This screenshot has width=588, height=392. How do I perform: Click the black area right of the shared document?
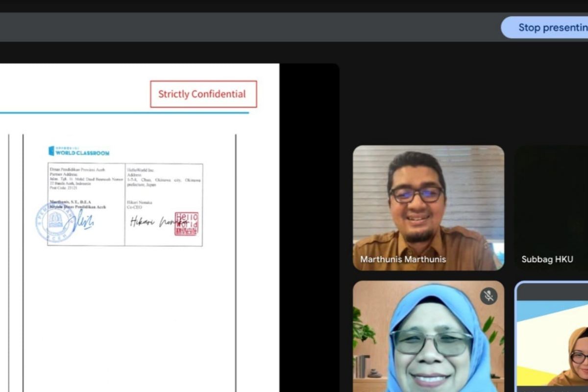coord(309,220)
